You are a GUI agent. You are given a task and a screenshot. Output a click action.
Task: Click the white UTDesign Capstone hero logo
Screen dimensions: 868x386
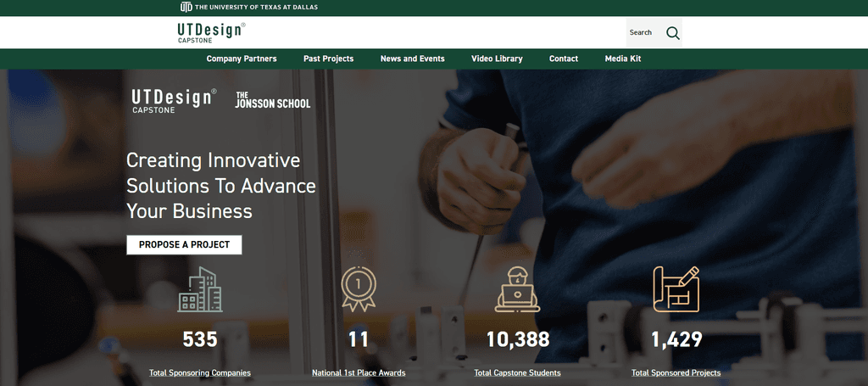(x=175, y=100)
